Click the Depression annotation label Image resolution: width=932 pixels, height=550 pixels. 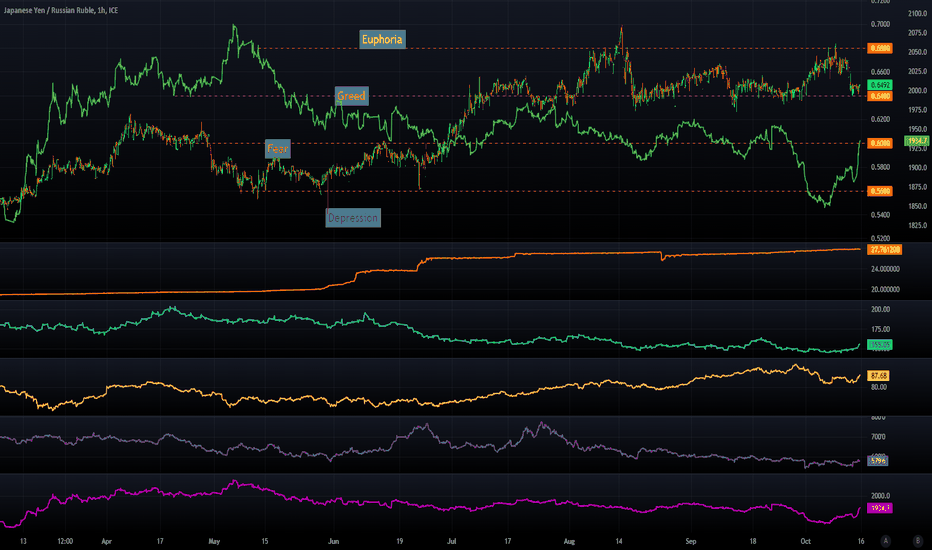[353, 218]
